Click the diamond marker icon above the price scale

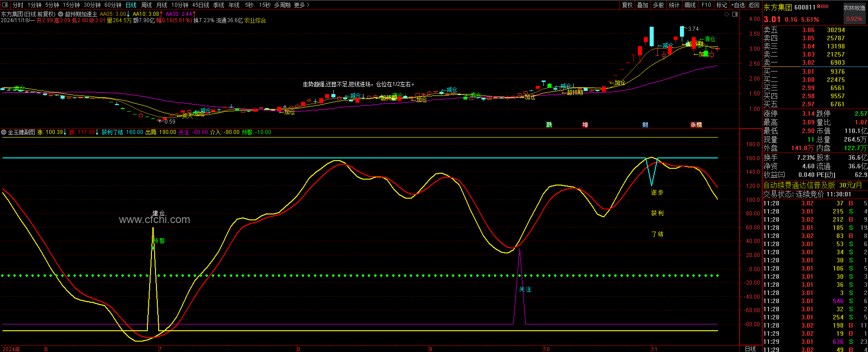click(727, 14)
